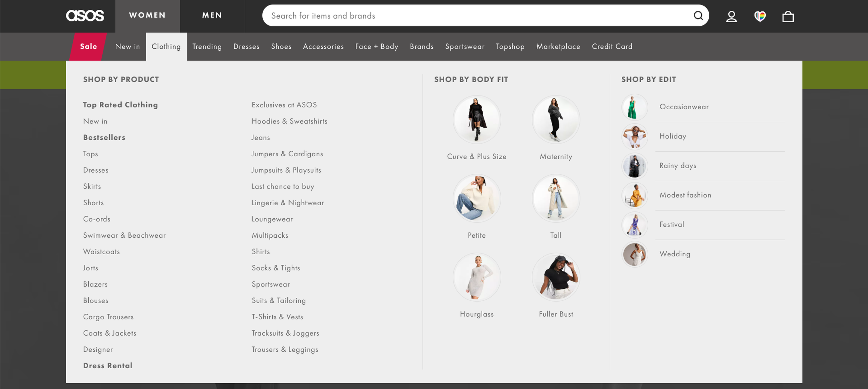Open the Sale menu item
Image resolution: width=868 pixels, height=389 pixels.
[x=88, y=47]
